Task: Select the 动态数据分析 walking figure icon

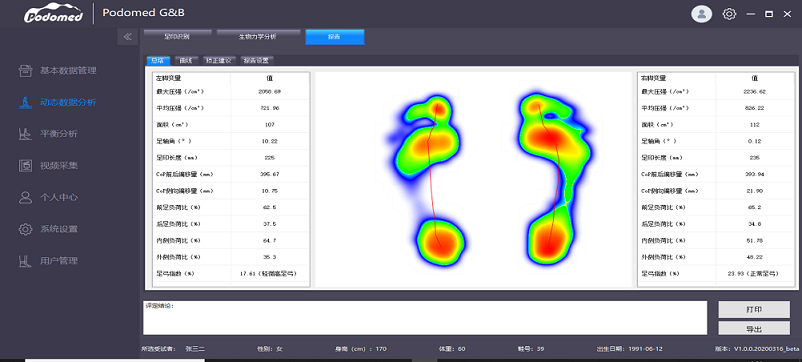Action: coord(26,102)
